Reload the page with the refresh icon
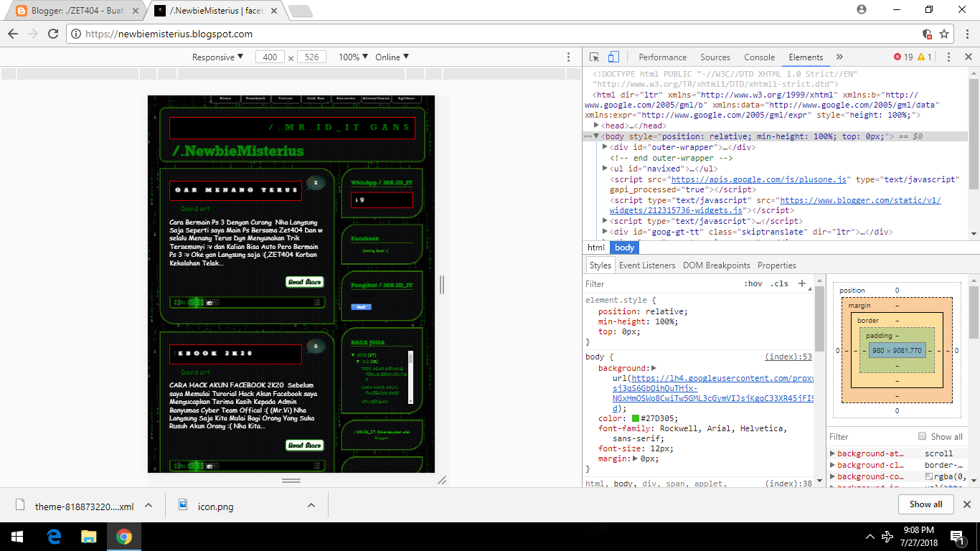 (53, 34)
